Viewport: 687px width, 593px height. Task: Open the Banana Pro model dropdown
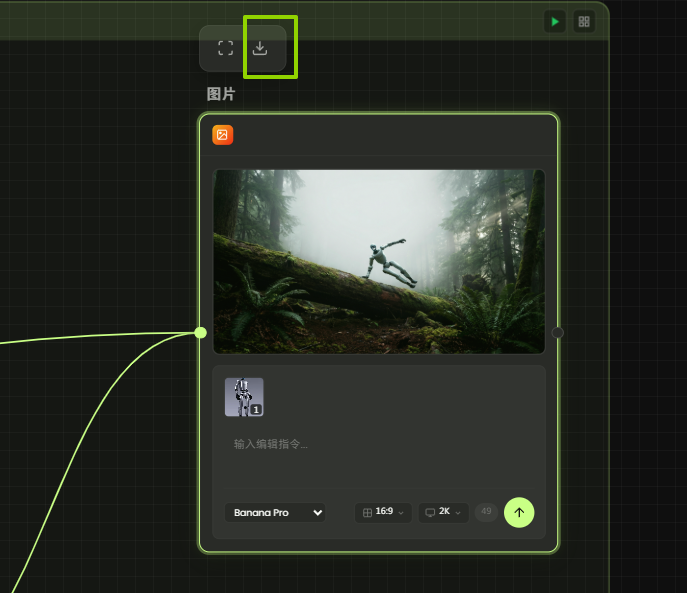pos(275,512)
